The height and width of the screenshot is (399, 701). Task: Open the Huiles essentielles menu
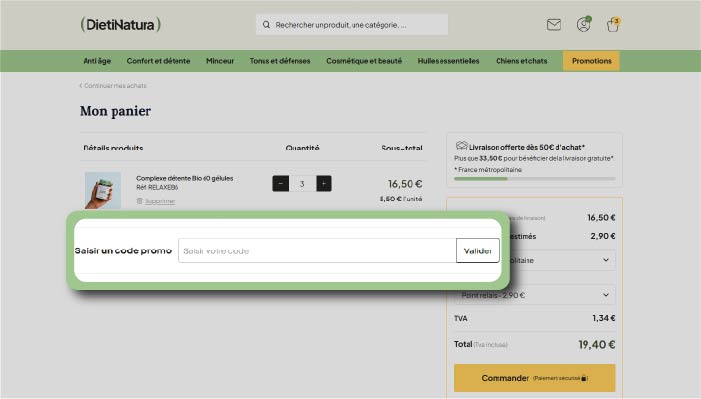(448, 61)
